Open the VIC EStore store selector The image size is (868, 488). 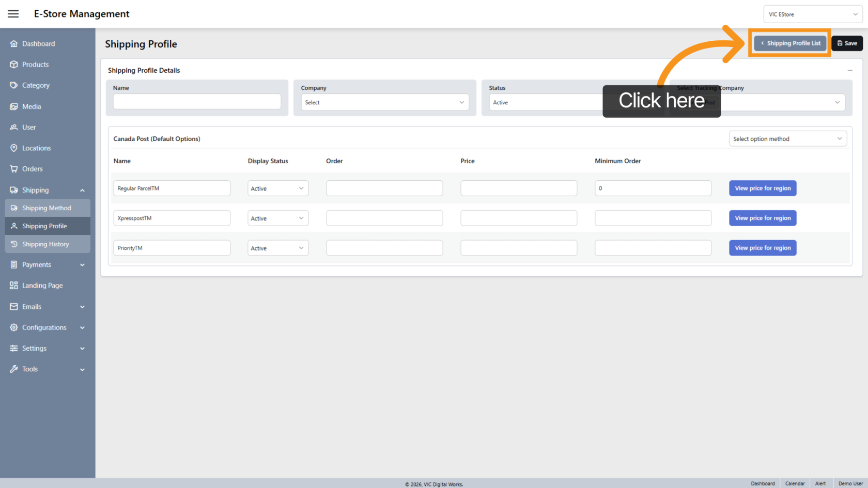point(813,14)
